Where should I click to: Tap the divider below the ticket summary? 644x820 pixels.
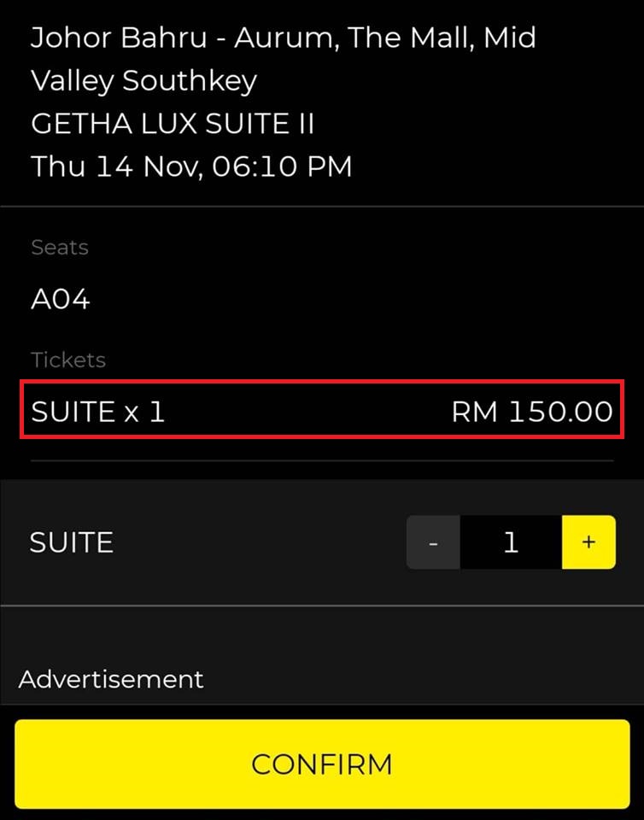322,461
